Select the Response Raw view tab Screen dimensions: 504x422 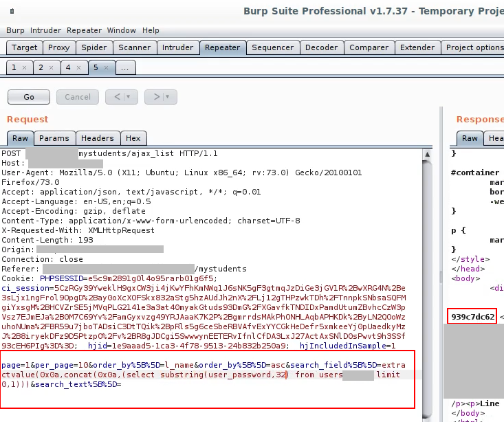(x=470, y=138)
